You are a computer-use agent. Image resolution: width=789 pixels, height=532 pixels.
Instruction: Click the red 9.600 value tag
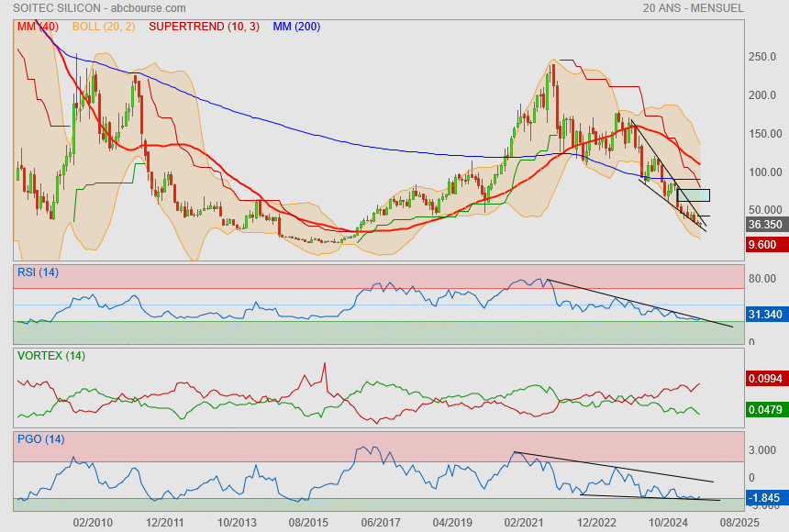click(x=762, y=245)
